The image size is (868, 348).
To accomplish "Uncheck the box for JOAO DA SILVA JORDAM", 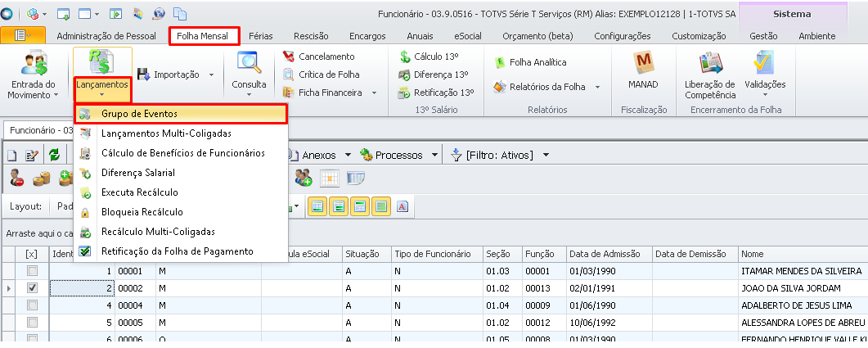I will pyautogui.click(x=33, y=288).
